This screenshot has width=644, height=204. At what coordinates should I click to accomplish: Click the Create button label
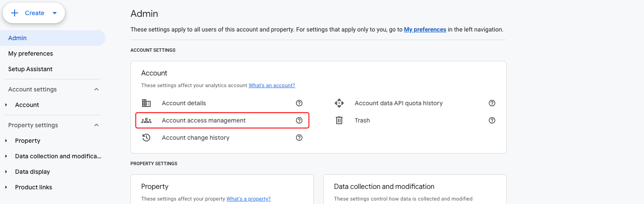point(34,13)
